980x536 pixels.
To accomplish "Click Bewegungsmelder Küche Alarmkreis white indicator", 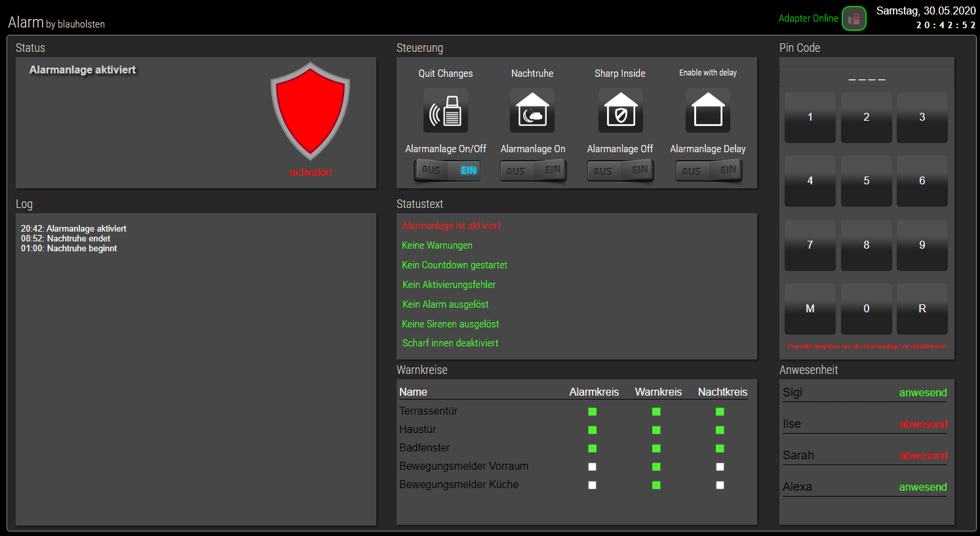I will (593, 485).
